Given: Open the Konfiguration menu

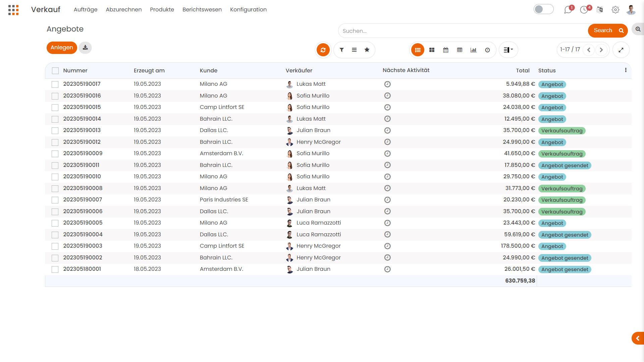Looking at the screenshot, I should pyautogui.click(x=248, y=10).
